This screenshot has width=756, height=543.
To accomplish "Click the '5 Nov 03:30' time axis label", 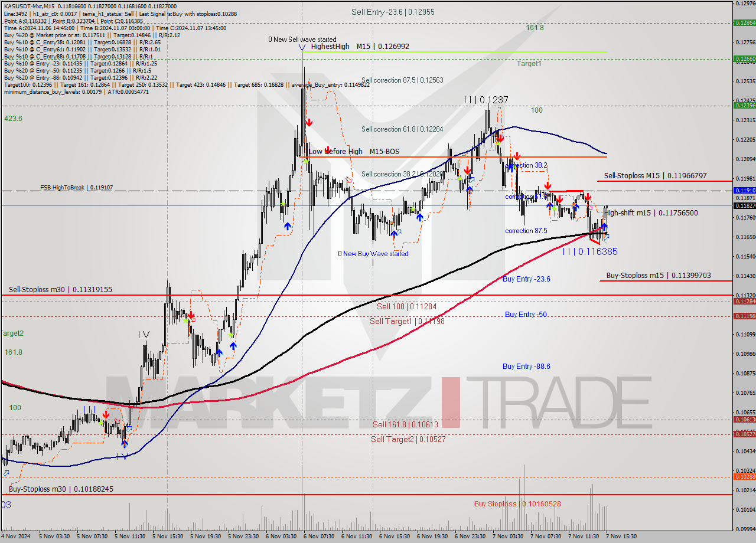I will (54, 537).
